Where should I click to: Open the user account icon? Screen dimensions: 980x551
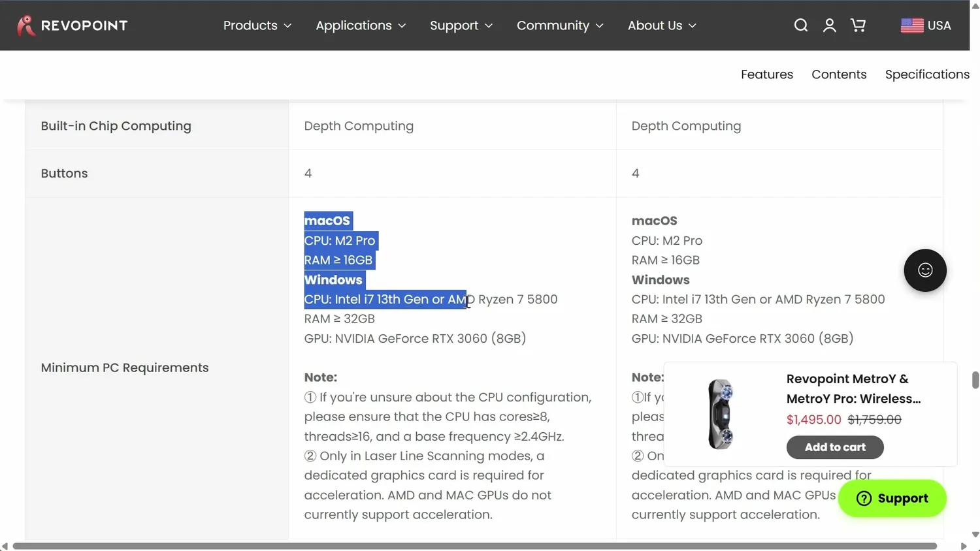(829, 25)
